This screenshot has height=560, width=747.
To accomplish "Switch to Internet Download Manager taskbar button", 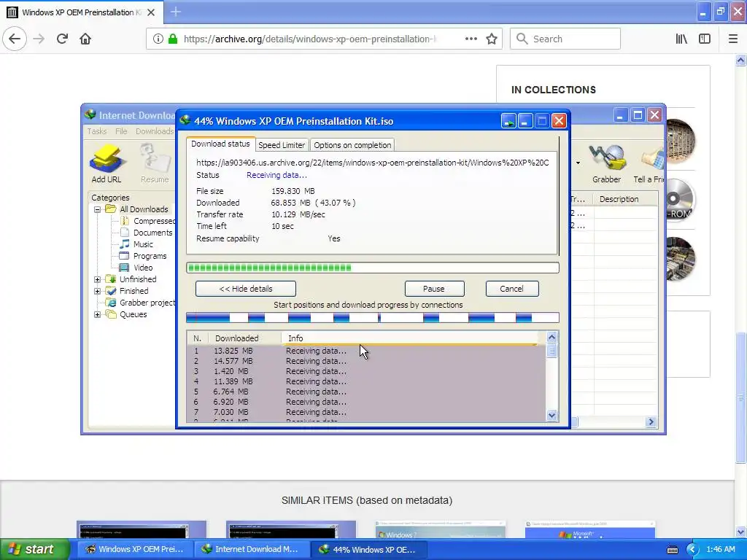I will (252, 549).
